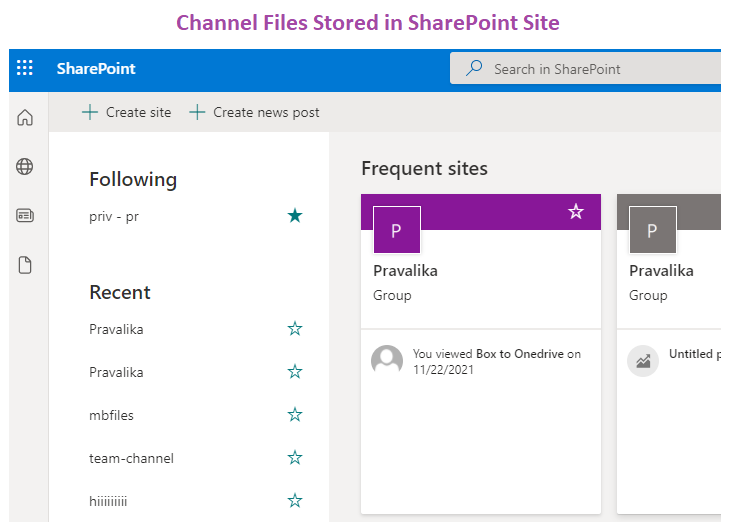
Task: Open the My news sidebar icon
Action: click(25, 216)
